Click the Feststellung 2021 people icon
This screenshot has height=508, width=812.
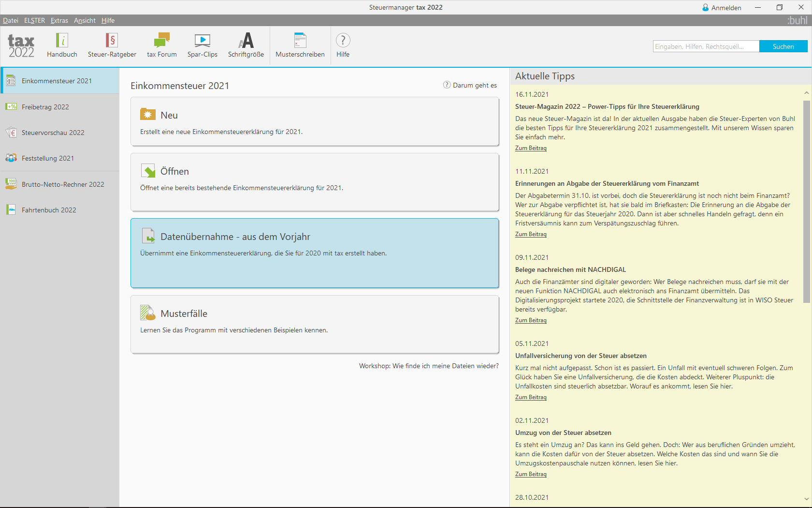[11, 158]
